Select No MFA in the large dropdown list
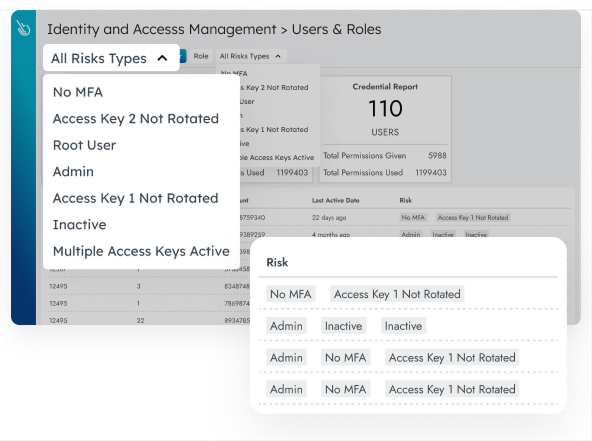592x441 pixels. 78,92
